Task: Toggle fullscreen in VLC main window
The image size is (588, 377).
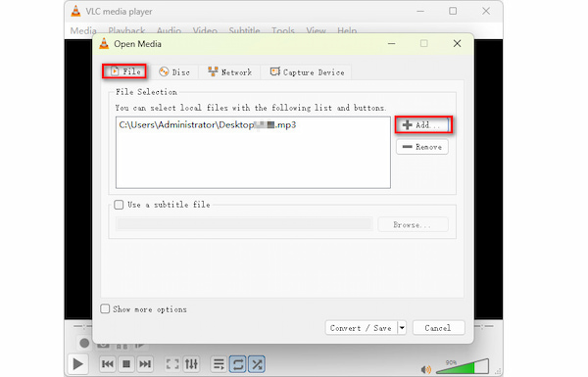Action: tap(172, 364)
